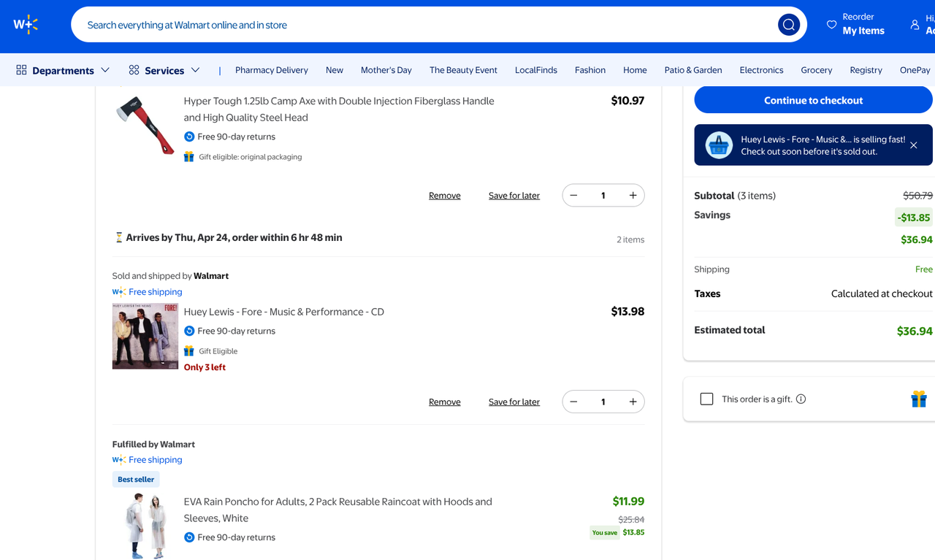Dismiss the selling fast notification
This screenshot has height=560, width=935.
914,145
